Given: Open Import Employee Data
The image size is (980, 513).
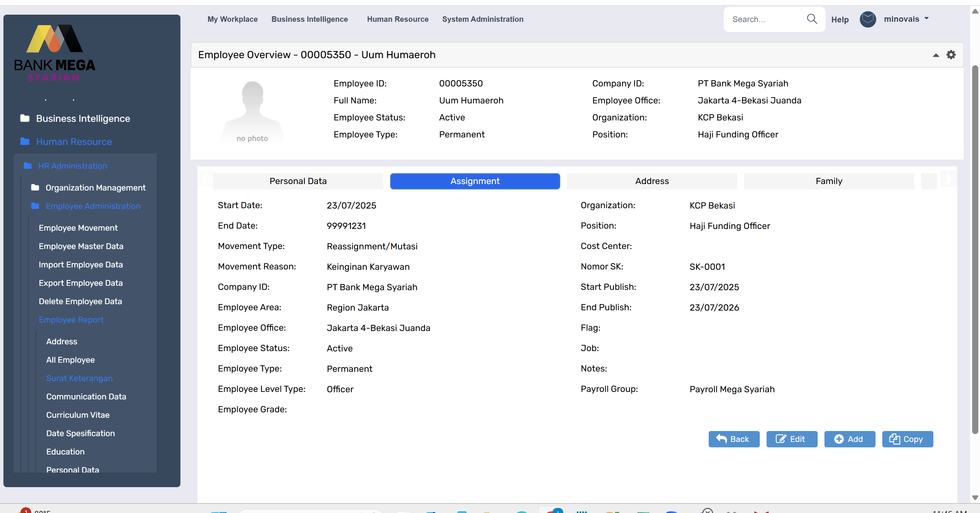Looking at the screenshot, I should (81, 265).
